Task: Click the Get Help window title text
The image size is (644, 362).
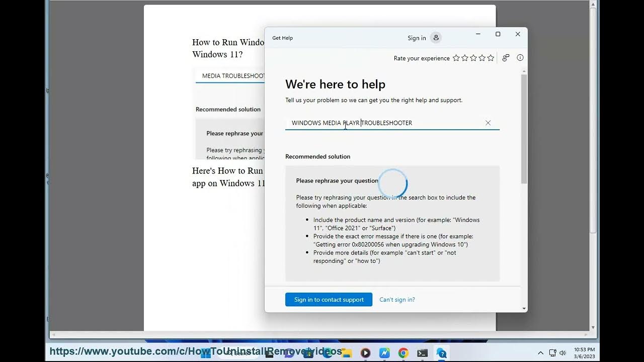Action: click(282, 38)
